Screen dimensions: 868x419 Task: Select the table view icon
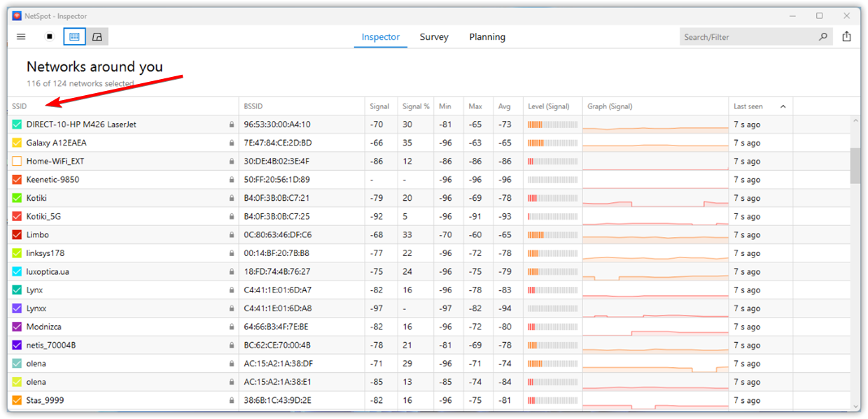click(x=74, y=36)
